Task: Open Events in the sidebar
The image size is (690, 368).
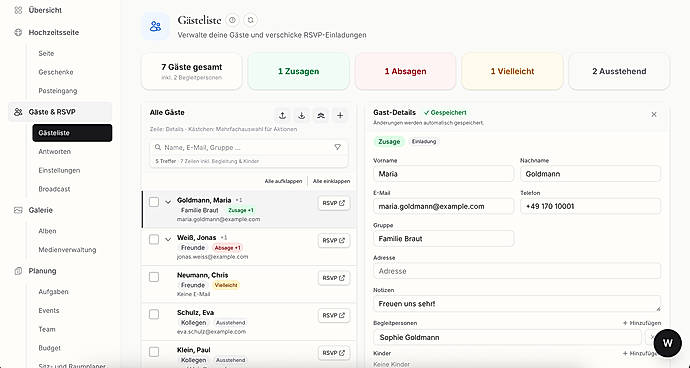Action: click(x=48, y=310)
